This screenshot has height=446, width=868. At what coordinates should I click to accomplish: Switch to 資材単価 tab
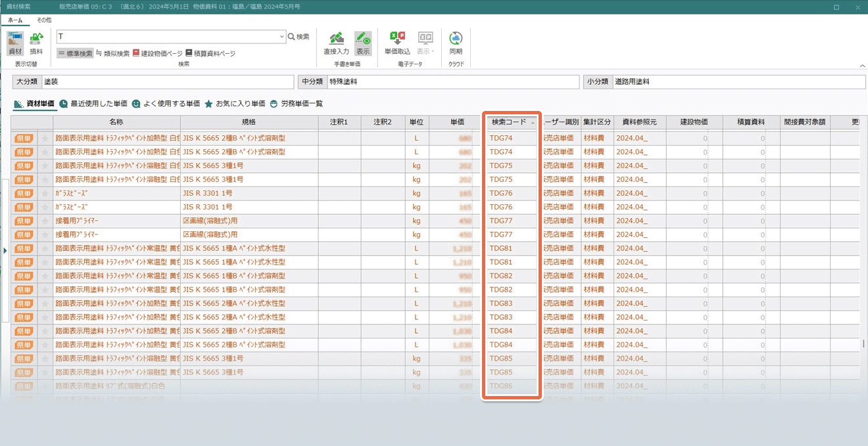point(34,104)
